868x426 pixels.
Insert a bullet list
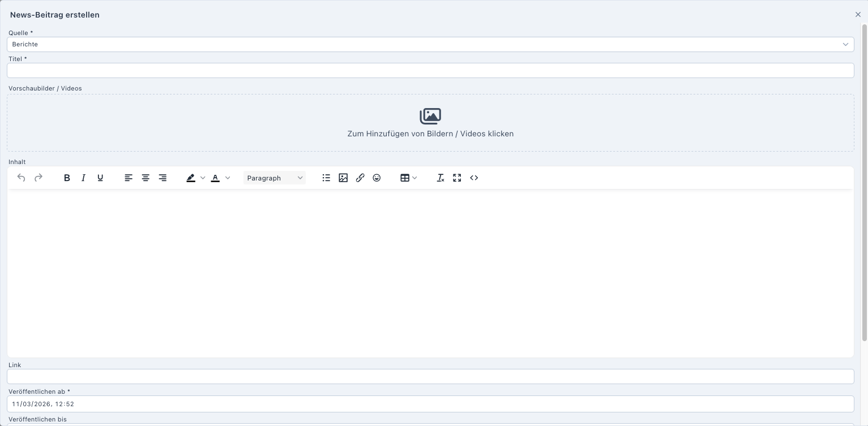pos(326,178)
